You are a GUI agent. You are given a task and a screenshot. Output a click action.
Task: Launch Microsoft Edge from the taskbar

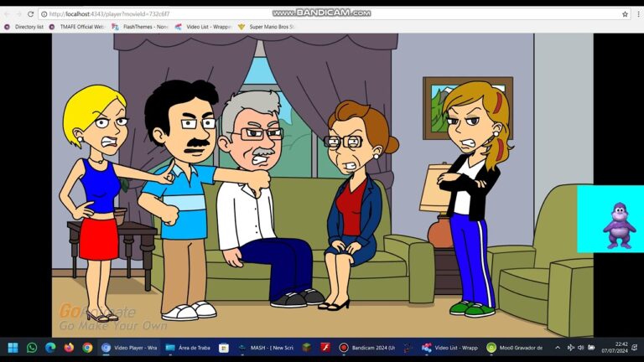50,348
